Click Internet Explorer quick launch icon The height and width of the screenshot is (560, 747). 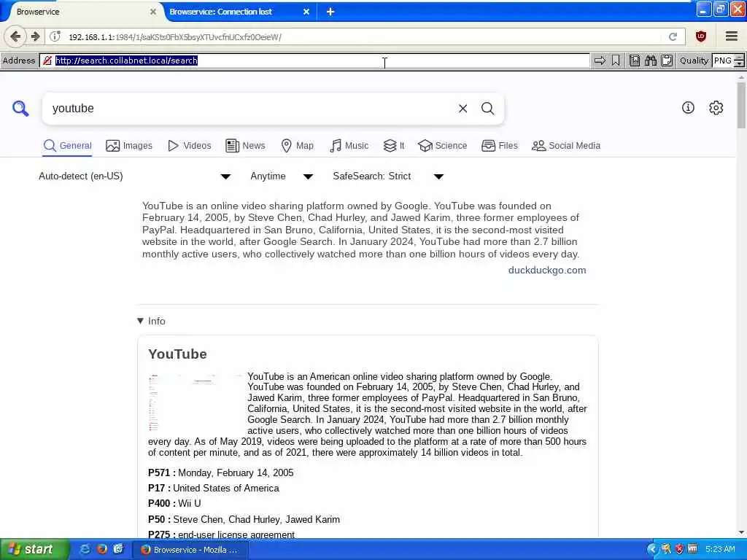(85, 549)
